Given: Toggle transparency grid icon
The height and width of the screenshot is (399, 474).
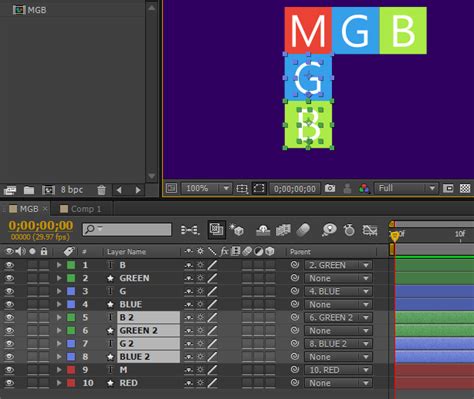Looking at the screenshot, I should [465, 188].
